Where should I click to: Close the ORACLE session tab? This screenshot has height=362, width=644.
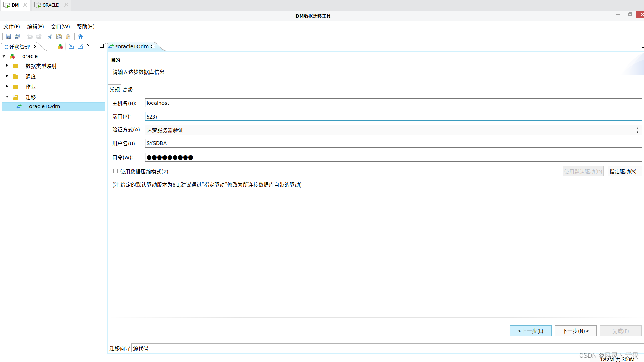[66, 5]
